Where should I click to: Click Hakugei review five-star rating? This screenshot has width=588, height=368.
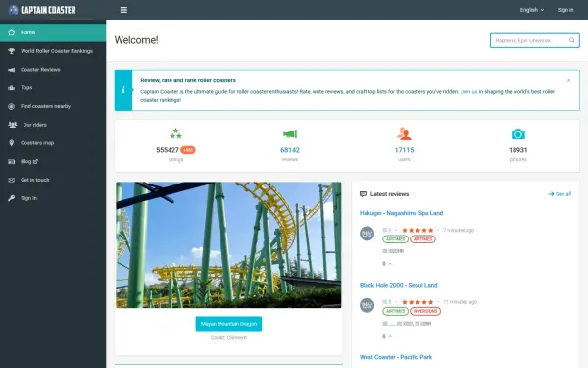tap(417, 230)
